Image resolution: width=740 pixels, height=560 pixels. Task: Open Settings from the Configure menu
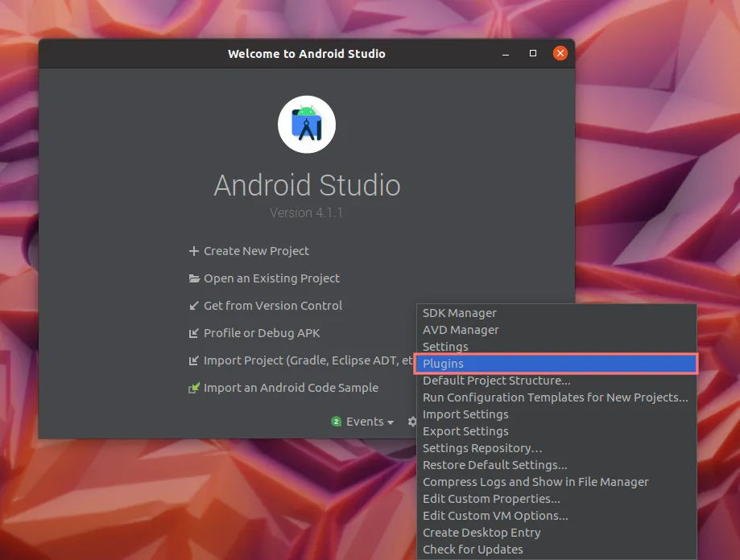pos(556,347)
